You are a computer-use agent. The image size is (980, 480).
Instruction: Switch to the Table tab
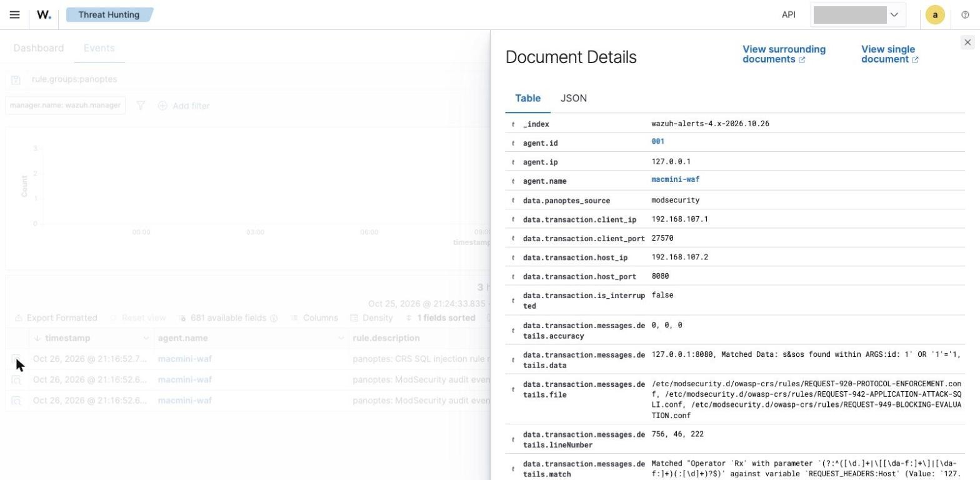[527, 98]
